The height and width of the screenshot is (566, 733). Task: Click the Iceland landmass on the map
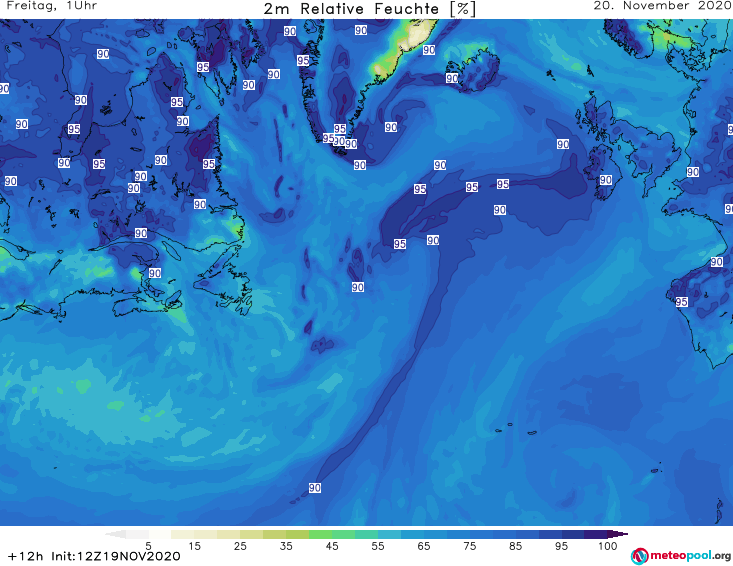click(x=477, y=70)
